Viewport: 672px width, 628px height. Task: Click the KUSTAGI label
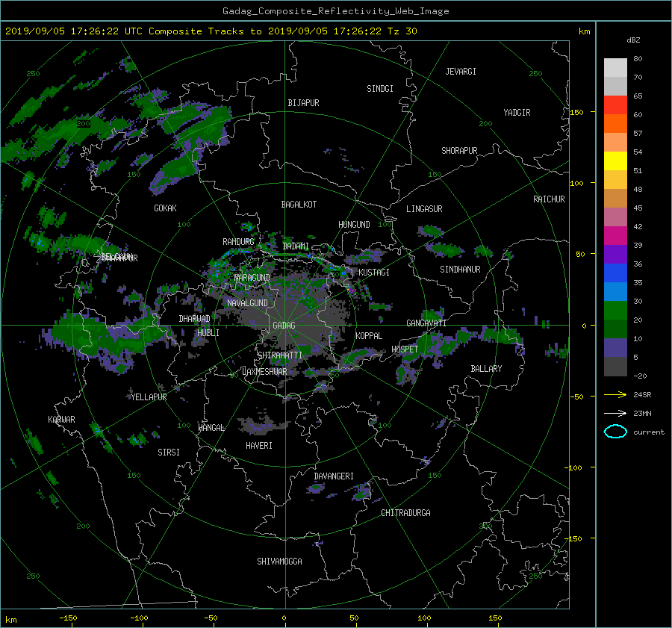[374, 273]
